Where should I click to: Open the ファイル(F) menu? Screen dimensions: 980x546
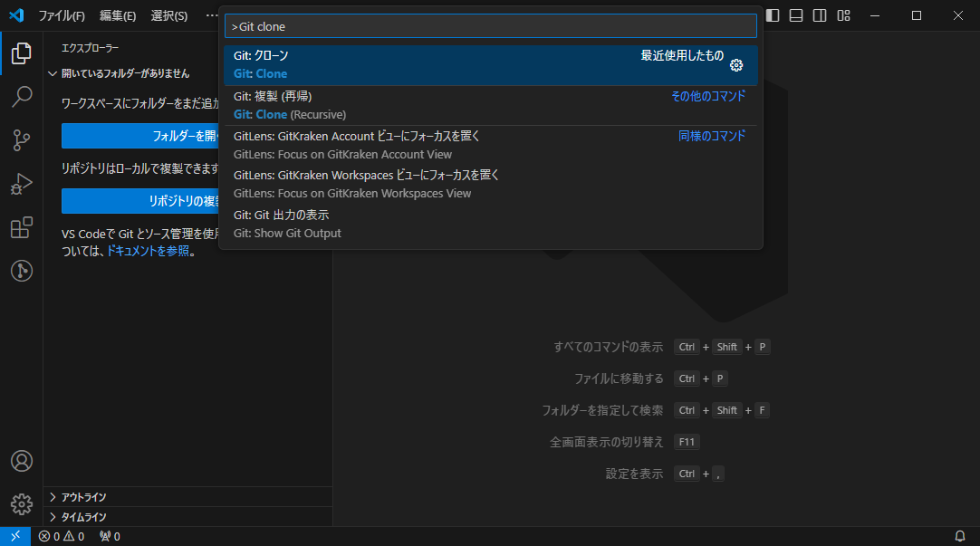tap(62, 15)
